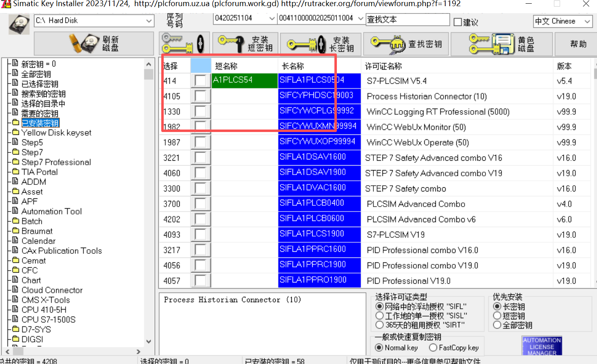Open the 中文 Chinese language dropdown
597x364 pixels.
click(x=587, y=21)
